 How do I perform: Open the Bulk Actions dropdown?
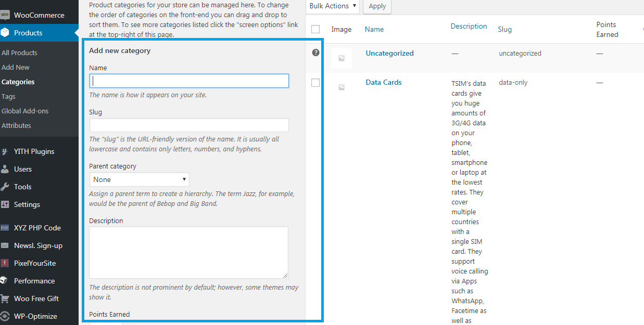pos(333,6)
